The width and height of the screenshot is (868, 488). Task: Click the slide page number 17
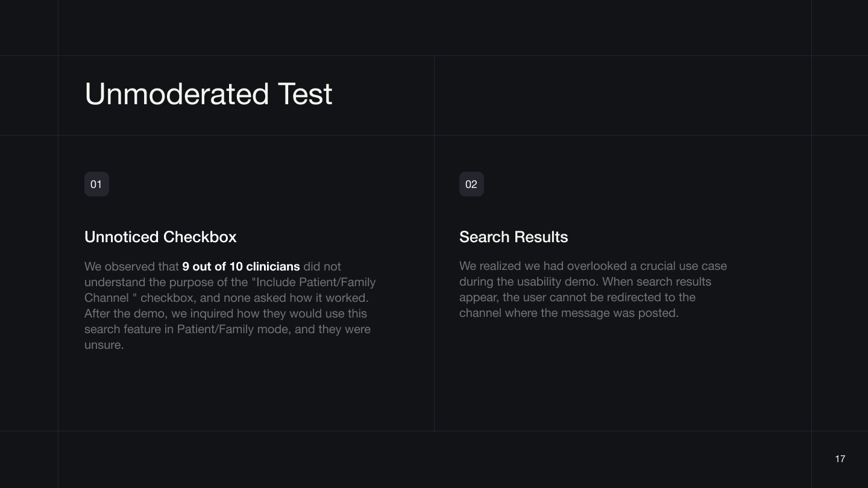pos(840,459)
